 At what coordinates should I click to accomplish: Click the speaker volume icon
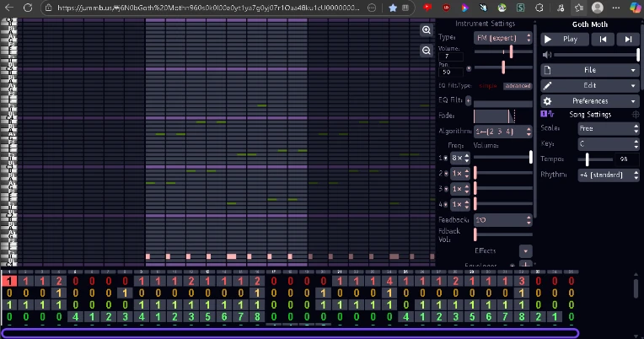[547, 55]
